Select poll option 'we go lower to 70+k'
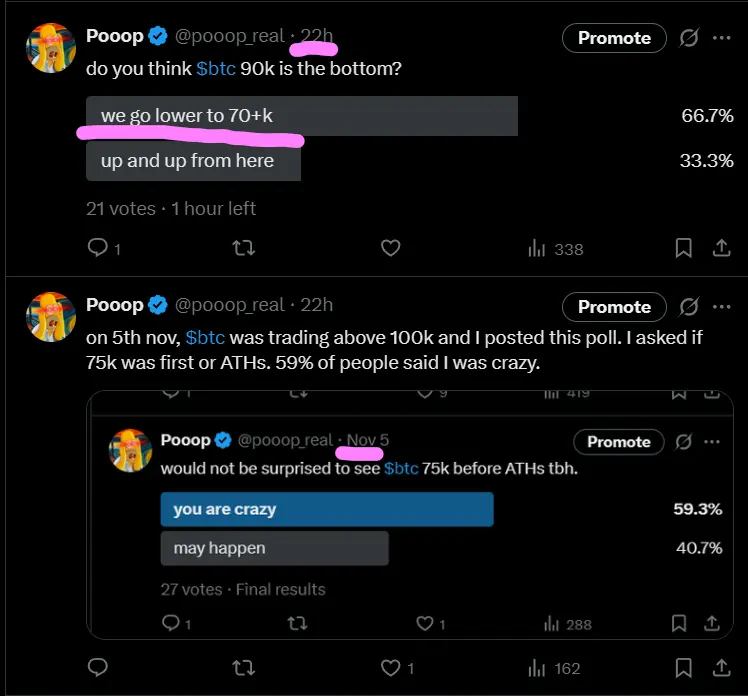Image resolution: width=748 pixels, height=696 pixels. [301, 116]
